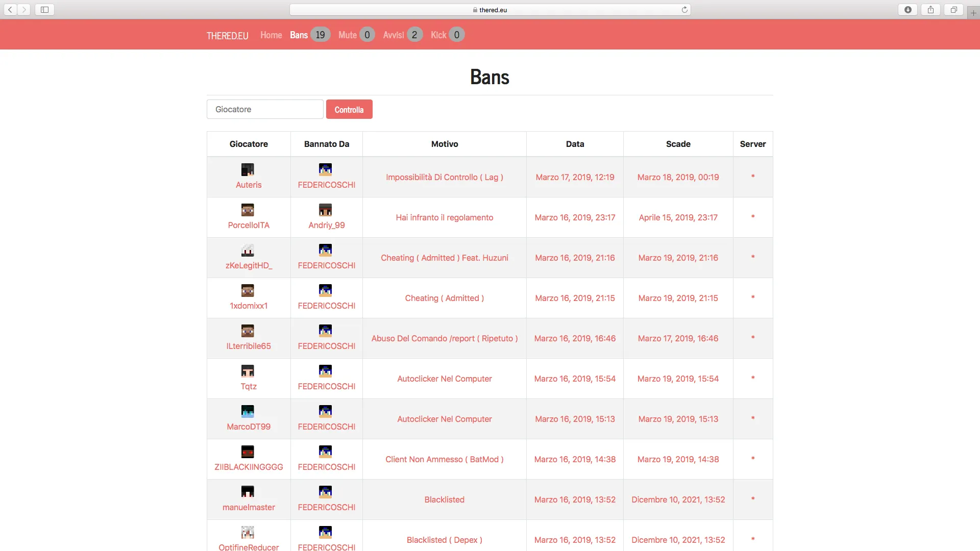This screenshot has width=980, height=551.
Task: Open Safari downloads list
Action: click(908, 10)
